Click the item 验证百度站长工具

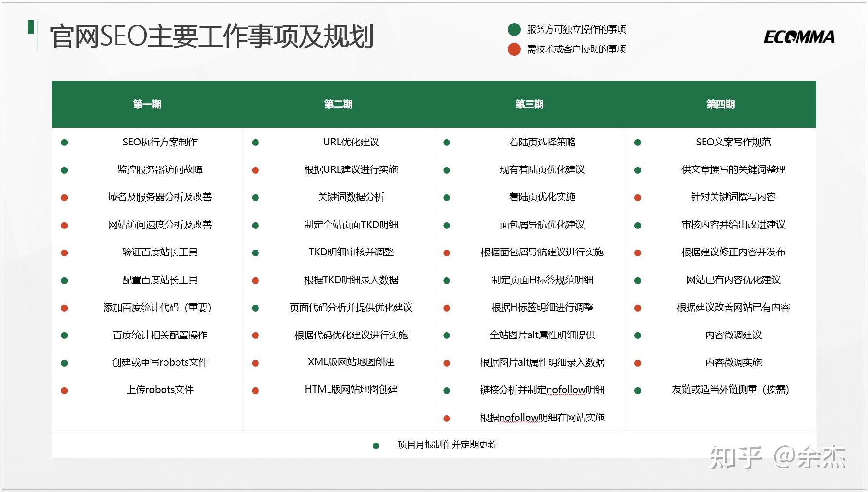click(x=160, y=252)
